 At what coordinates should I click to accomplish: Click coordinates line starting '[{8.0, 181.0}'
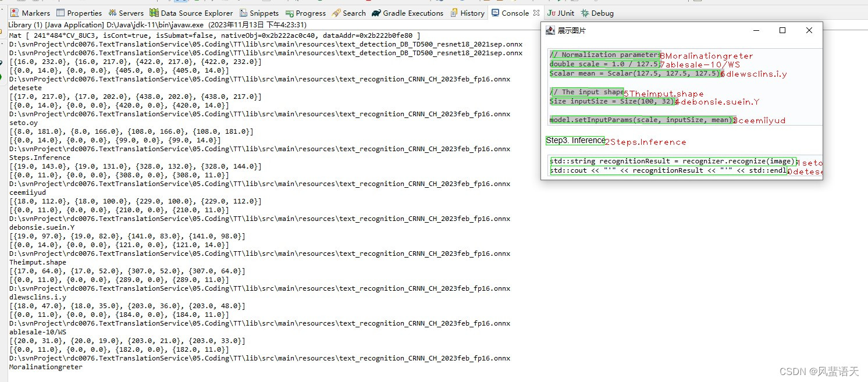(x=123, y=131)
